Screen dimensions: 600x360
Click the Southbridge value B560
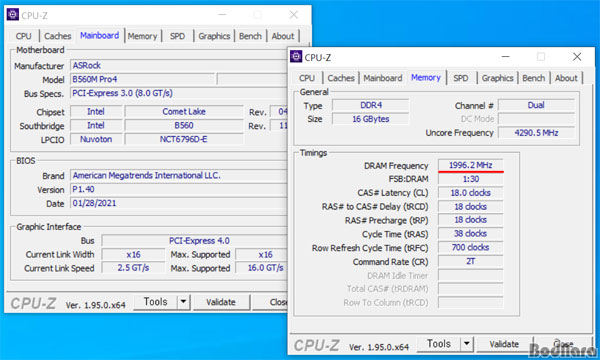[184, 125]
